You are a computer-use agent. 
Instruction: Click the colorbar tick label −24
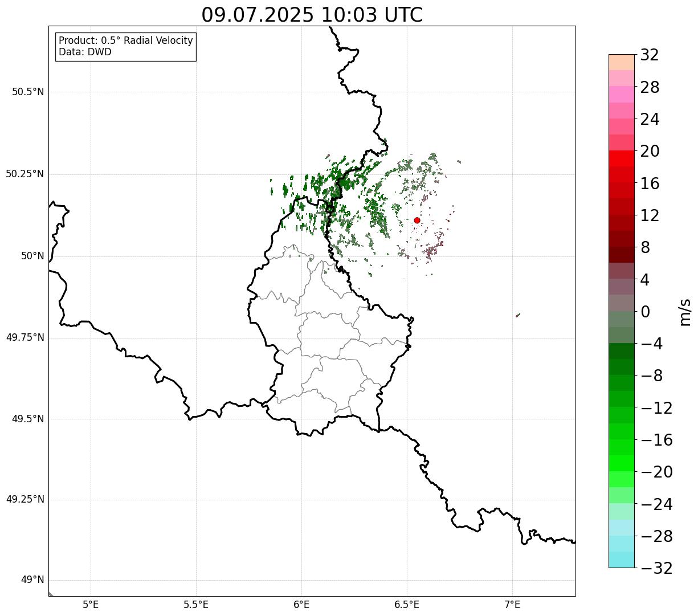[x=657, y=504]
